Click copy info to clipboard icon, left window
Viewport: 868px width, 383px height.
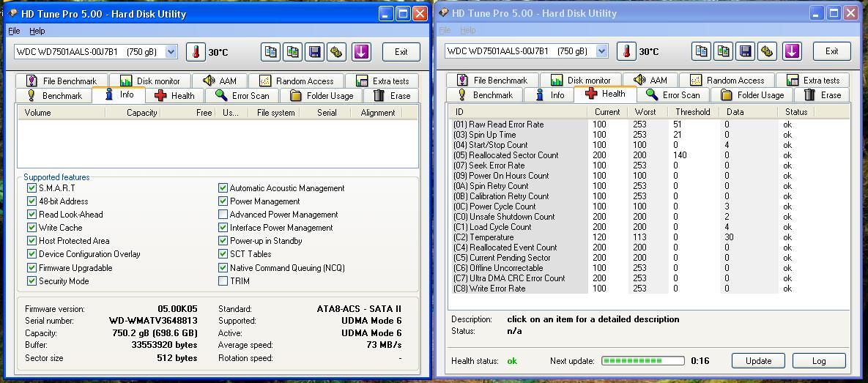[271, 52]
